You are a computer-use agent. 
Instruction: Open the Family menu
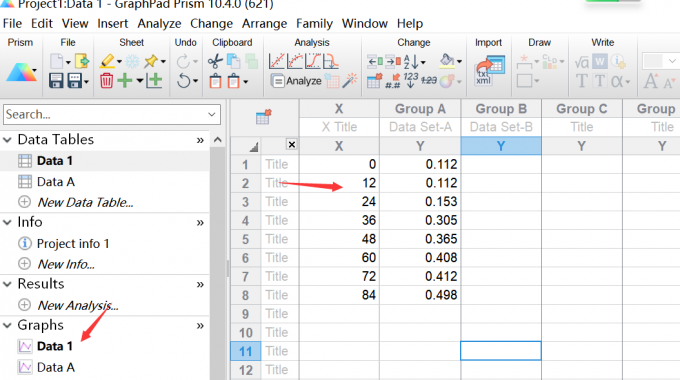pos(314,23)
